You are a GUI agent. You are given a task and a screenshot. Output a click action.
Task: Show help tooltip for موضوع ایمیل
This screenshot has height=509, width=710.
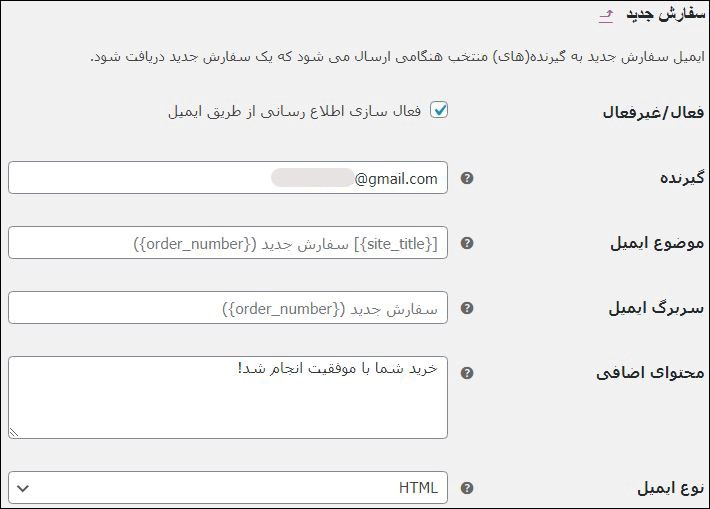467,243
